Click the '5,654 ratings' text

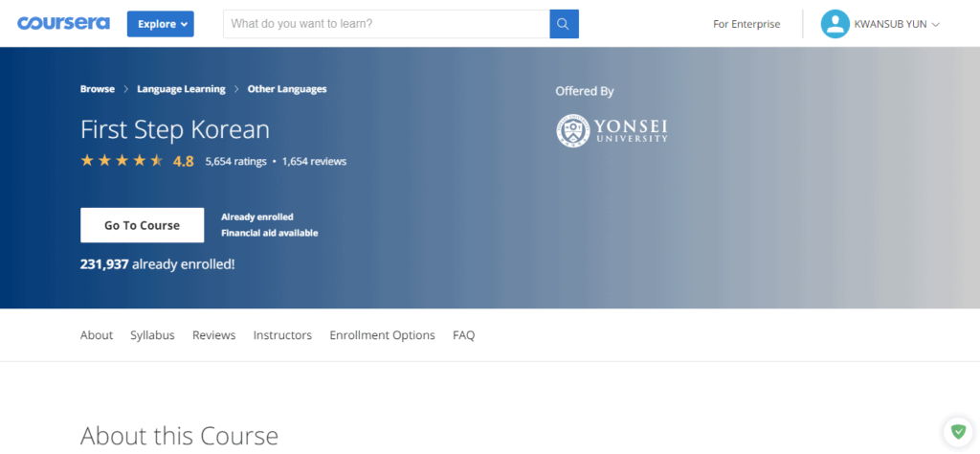click(235, 161)
